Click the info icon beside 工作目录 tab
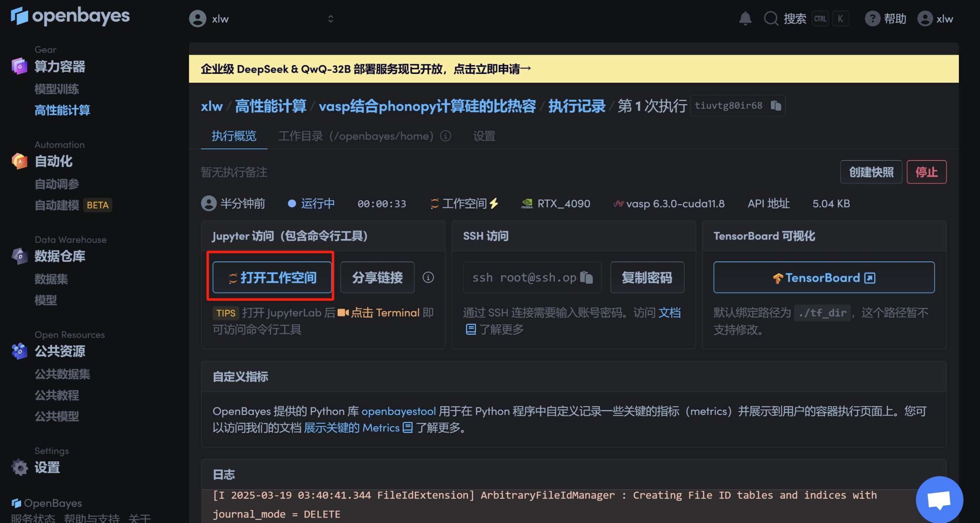Viewport: 980px width, 523px height. pyautogui.click(x=445, y=136)
